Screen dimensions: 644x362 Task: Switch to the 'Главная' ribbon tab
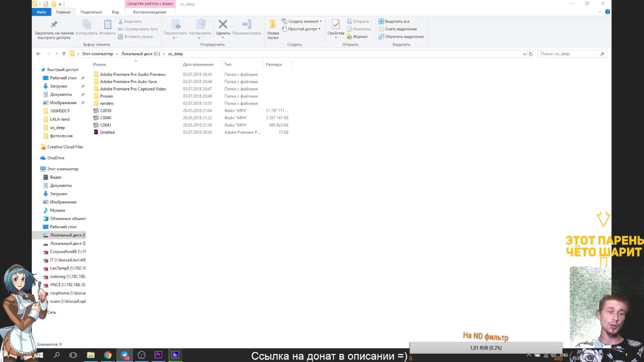pyautogui.click(x=63, y=12)
